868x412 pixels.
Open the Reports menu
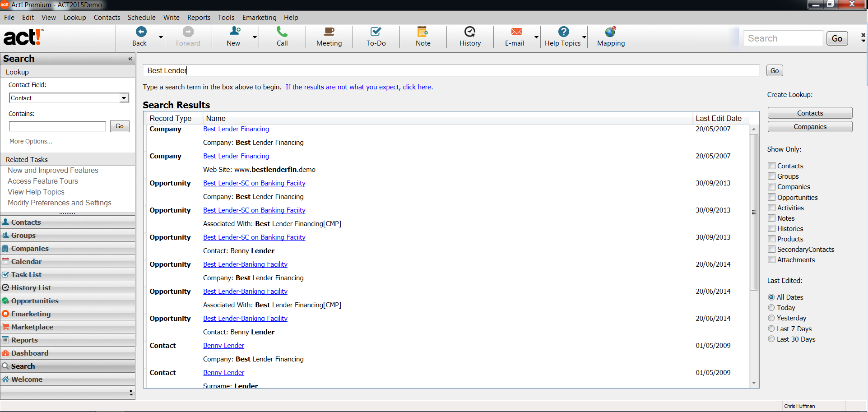[199, 17]
